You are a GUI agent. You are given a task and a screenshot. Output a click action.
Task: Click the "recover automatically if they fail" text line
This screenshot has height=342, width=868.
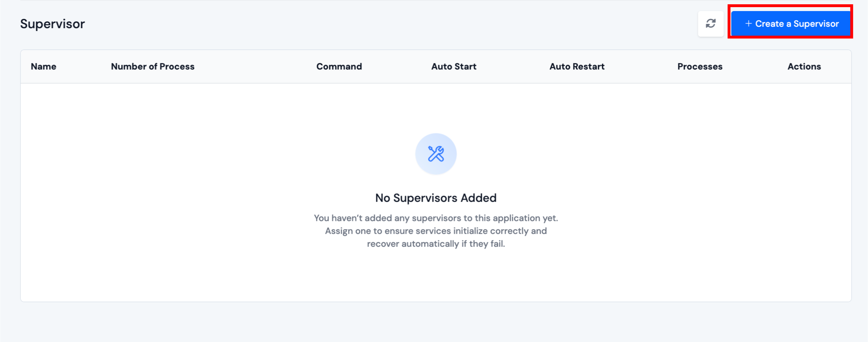pyautogui.click(x=435, y=244)
